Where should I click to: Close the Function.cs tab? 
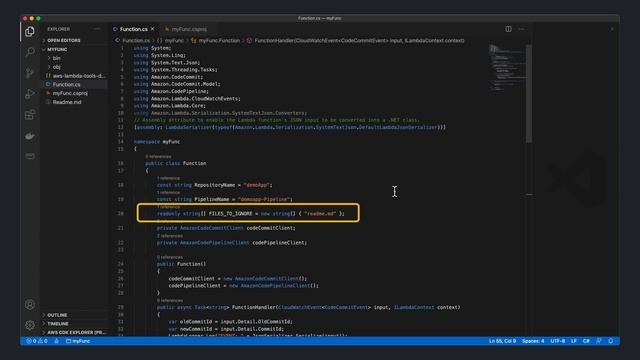153,29
